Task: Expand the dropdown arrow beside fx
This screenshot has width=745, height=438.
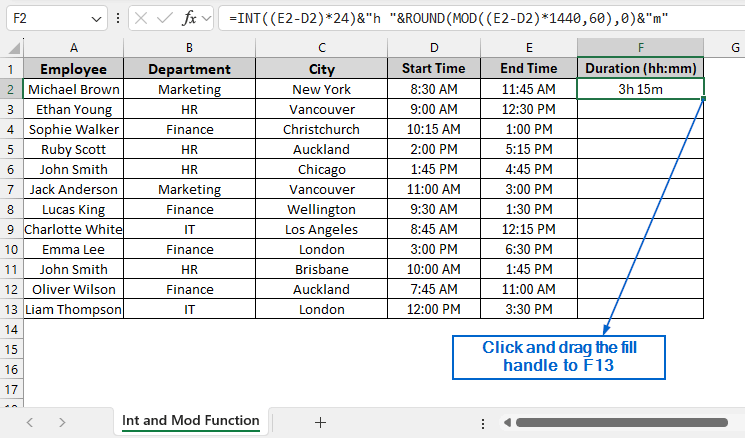Action: (x=206, y=19)
